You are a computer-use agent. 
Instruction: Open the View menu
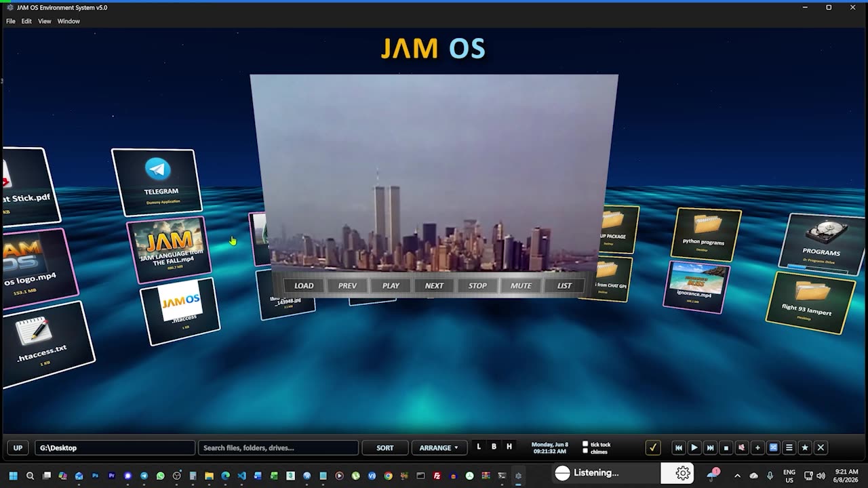(x=44, y=21)
